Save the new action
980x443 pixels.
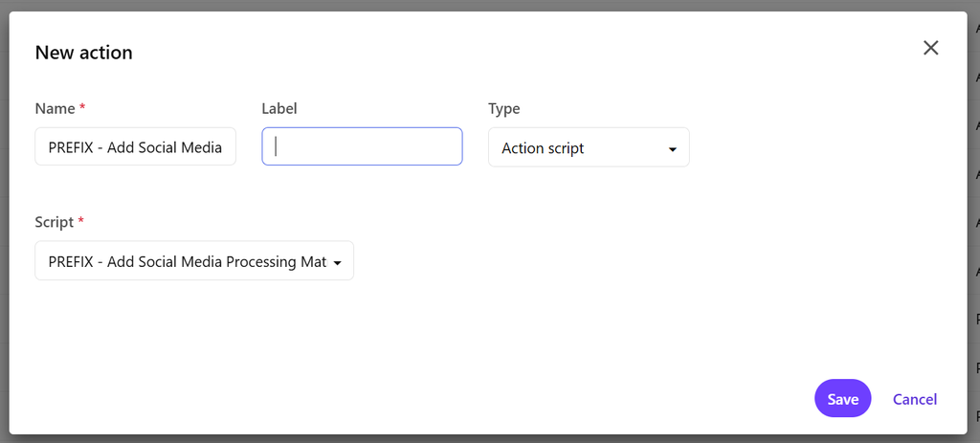pyautogui.click(x=842, y=399)
